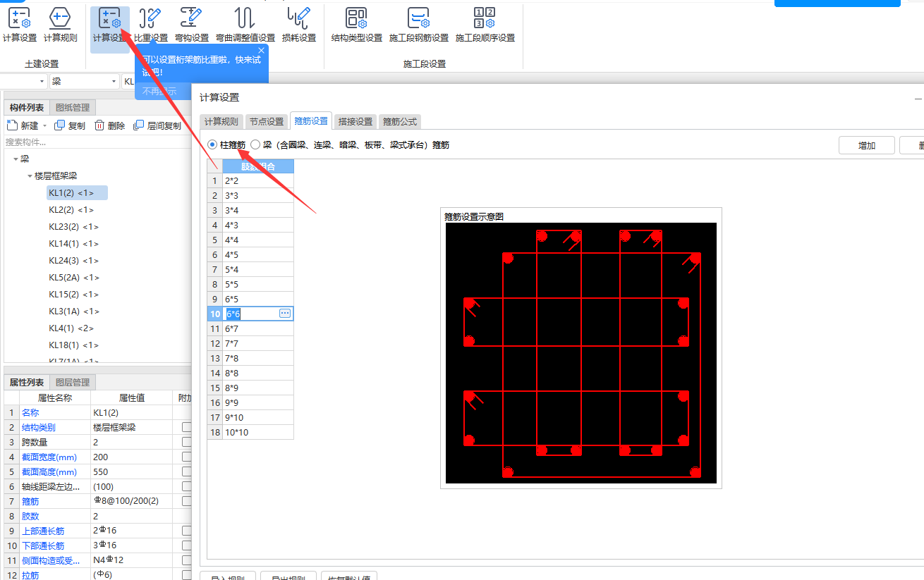This screenshot has height=580, width=924.
Task: Click the ellipsis button in the 6*6 row
Action: pyautogui.click(x=285, y=314)
